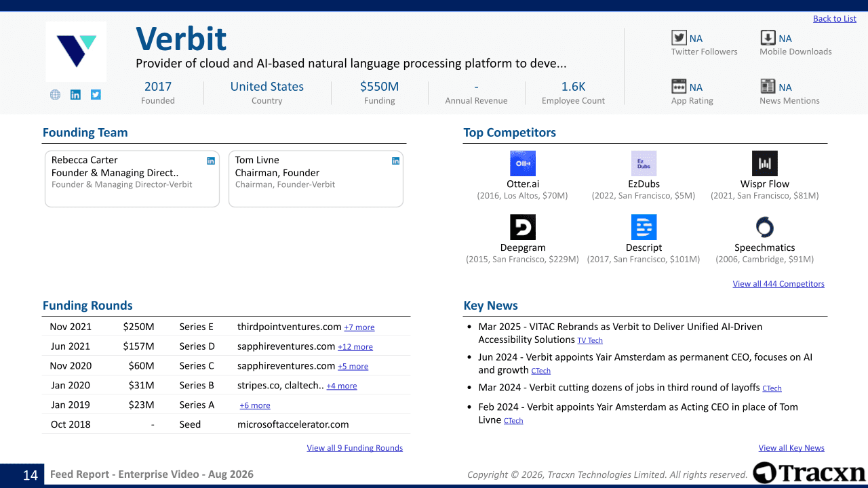Click the Speechmatics competitor logo
Image resolution: width=868 pixels, height=488 pixels.
765,227
